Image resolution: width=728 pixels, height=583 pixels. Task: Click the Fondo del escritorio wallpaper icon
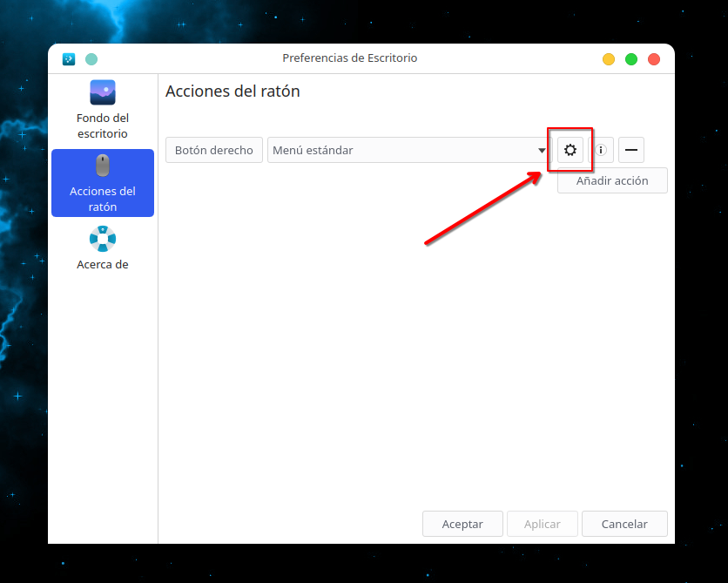103,93
